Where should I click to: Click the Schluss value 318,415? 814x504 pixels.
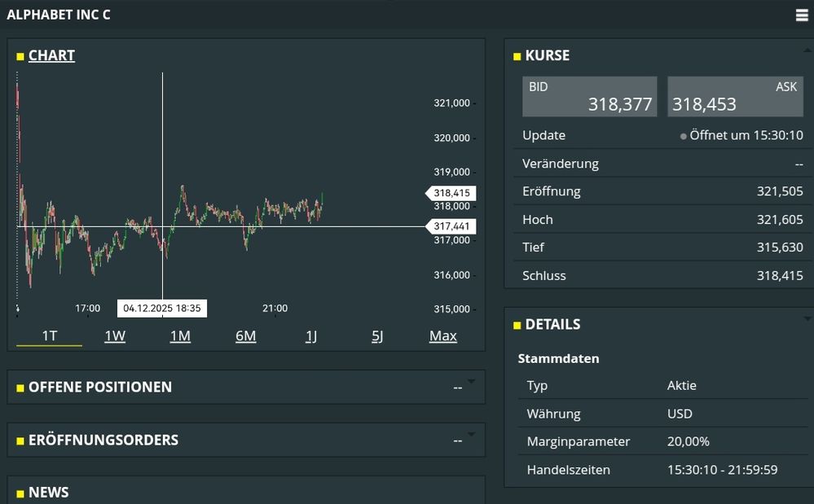click(780, 276)
